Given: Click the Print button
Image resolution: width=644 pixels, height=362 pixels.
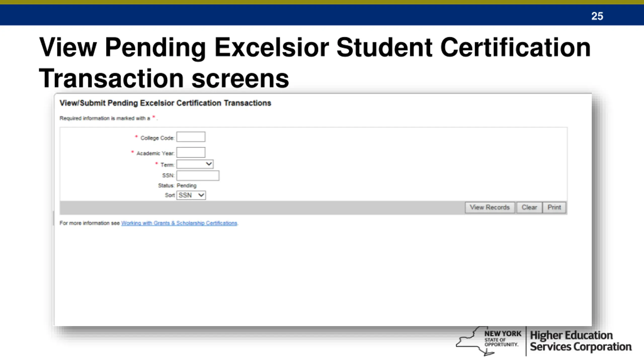Looking at the screenshot, I should [554, 207].
